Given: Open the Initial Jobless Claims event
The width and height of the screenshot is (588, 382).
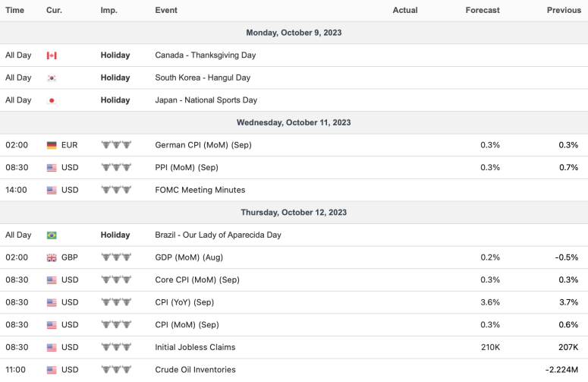Looking at the screenshot, I should click(x=195, y=348).
